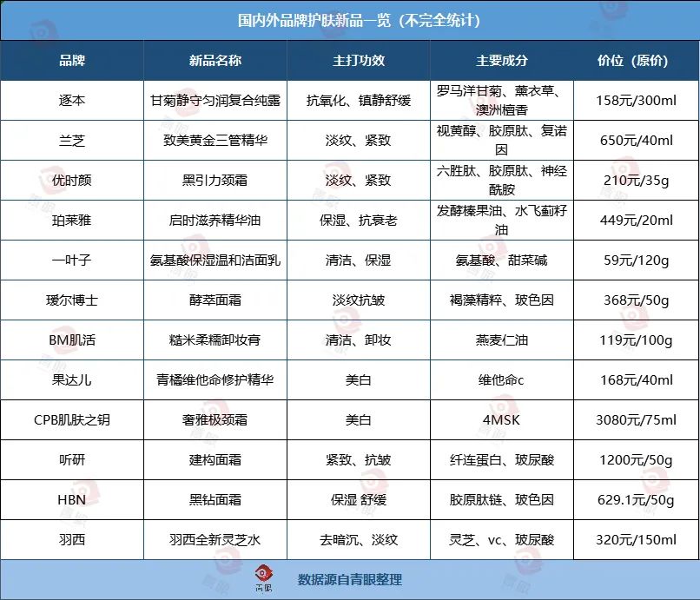The width and height of the screenshot is (700, 600).
Task: Click the product 启时滋养精华油
Action: coord(215,220)
